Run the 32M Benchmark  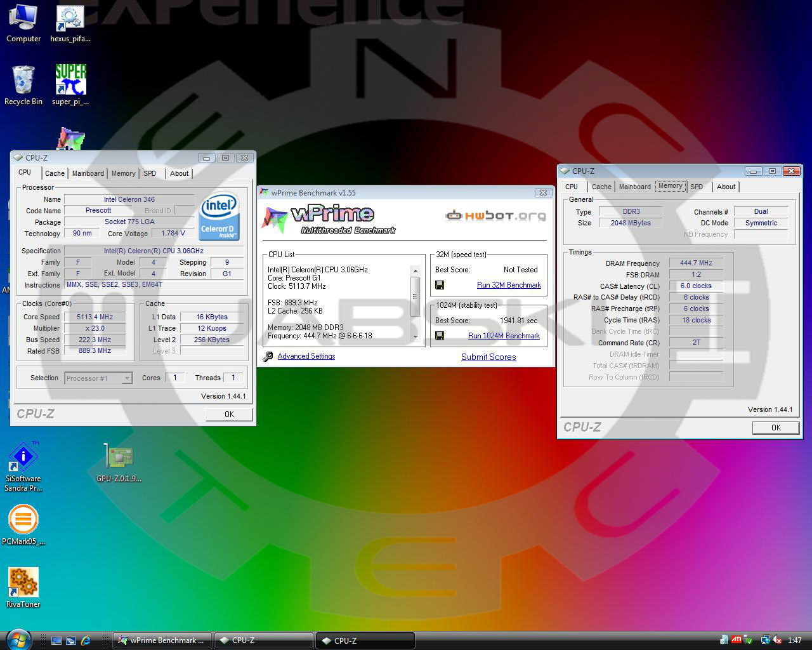[509, 285]
